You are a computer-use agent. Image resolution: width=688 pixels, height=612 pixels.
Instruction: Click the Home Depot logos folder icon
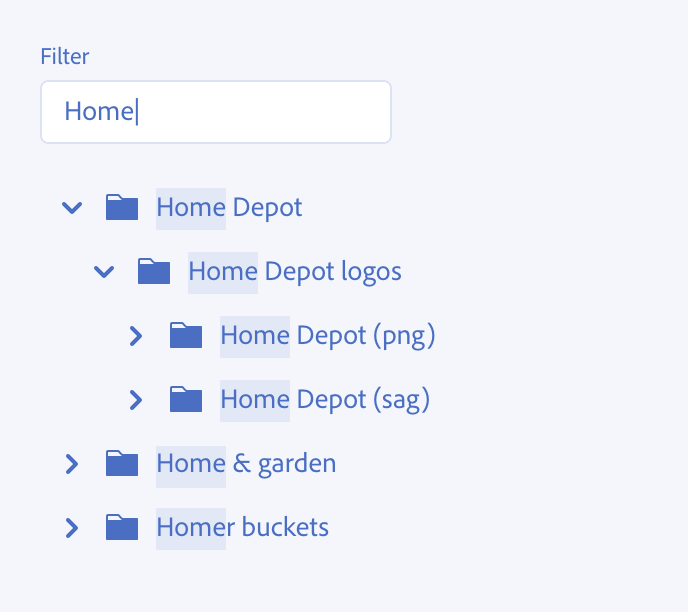154,272
